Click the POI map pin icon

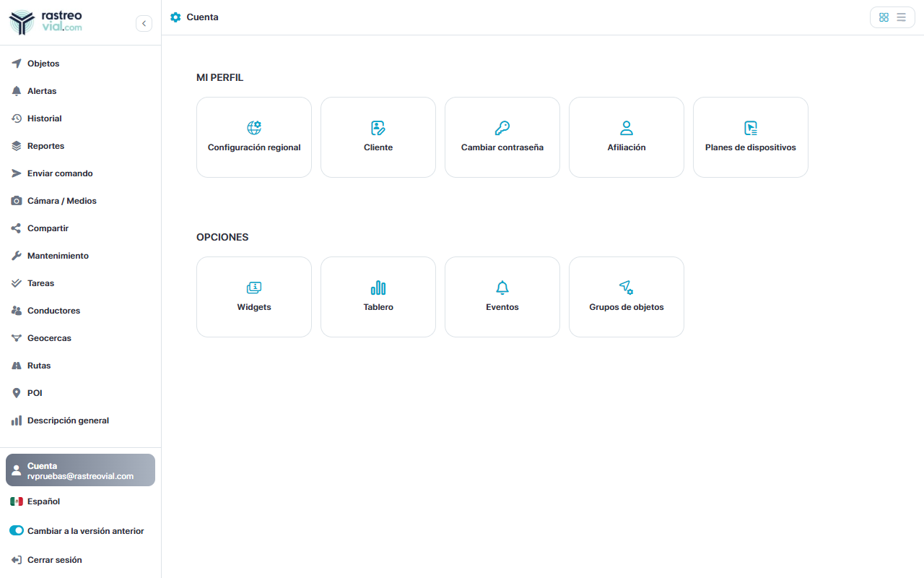point(17,393)
